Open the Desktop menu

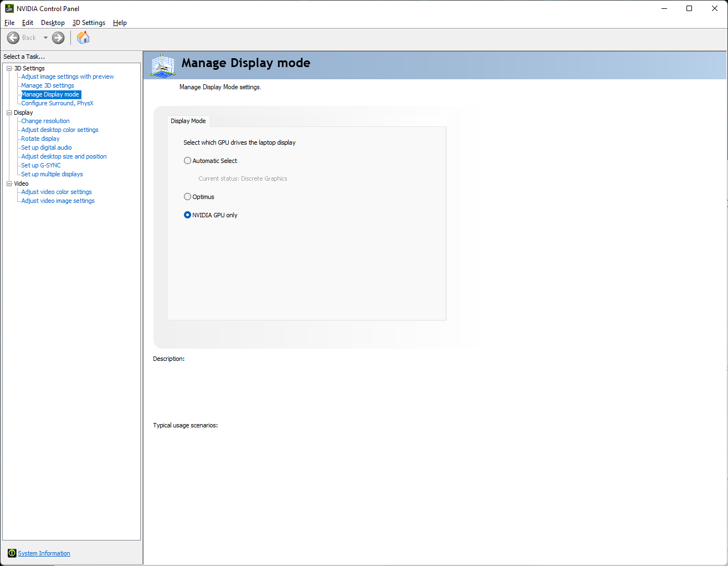[53, 23]
